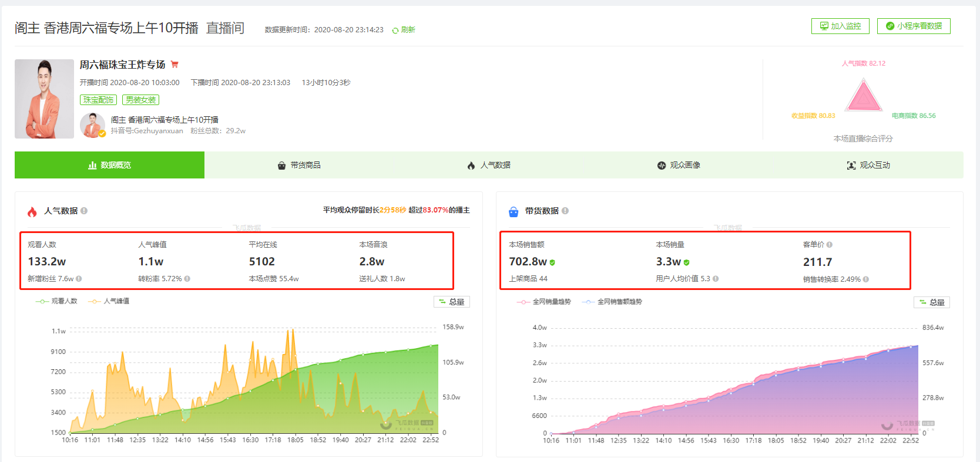Click the focus icon in 观众互动 tab
This screenshot has width=980, height=462.
click(851, 166)
